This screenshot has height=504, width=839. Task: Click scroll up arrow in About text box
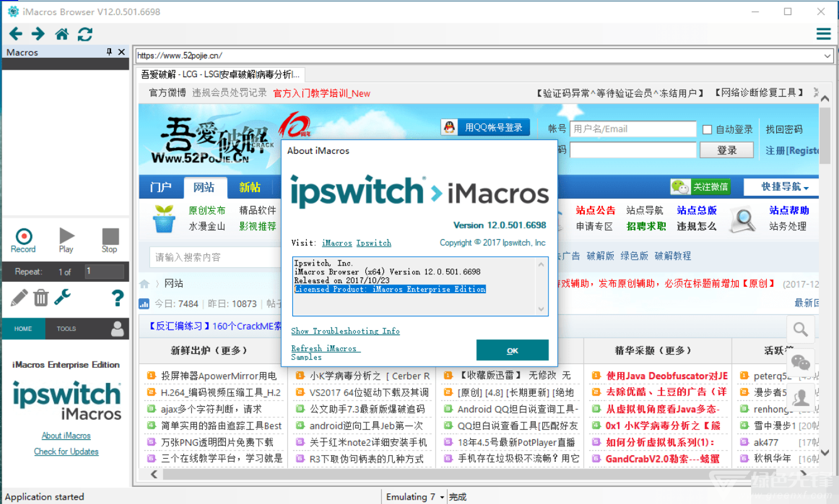pyautogui.click(x=541, y=264)
